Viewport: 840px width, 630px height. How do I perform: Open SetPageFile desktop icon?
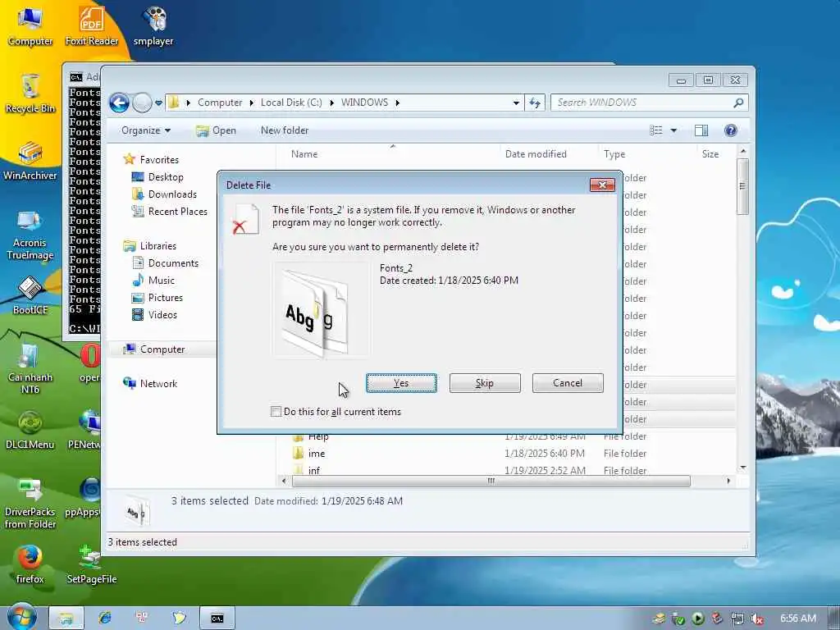coord(92,564)
